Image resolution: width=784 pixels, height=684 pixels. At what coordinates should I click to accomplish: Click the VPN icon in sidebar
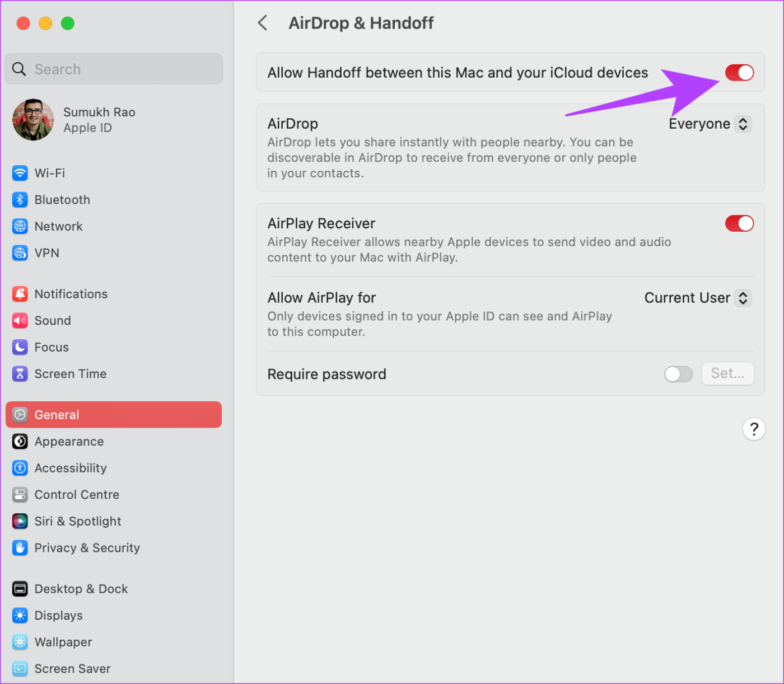coord(20,253)
